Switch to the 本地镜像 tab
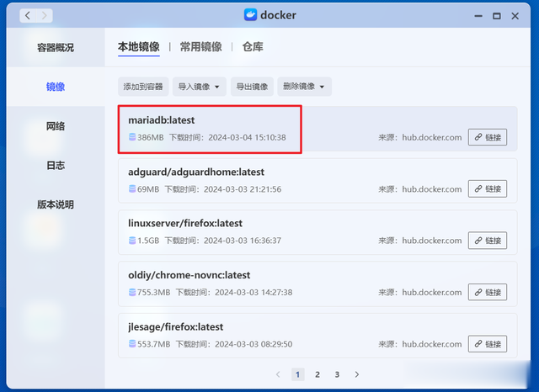 click(138, 46)
